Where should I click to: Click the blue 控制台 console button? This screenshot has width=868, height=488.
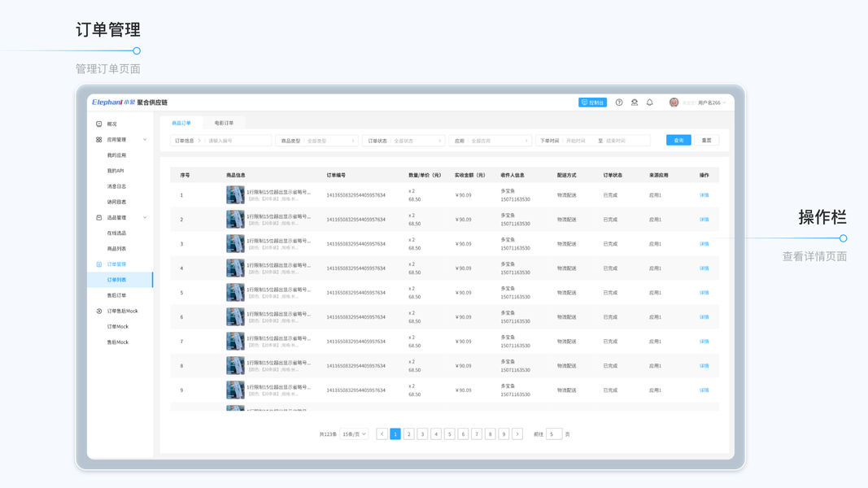coord(592,102)
